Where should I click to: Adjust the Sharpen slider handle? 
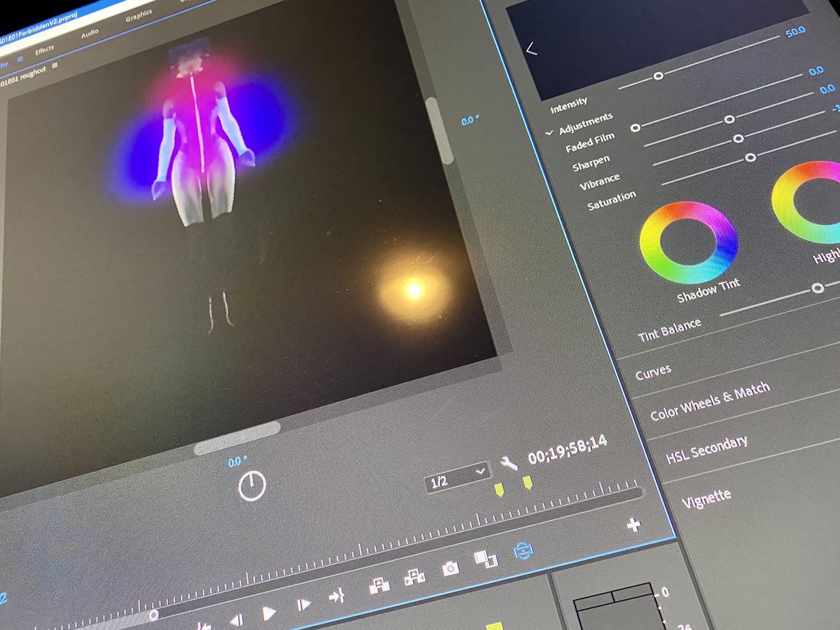pos(729,119)
